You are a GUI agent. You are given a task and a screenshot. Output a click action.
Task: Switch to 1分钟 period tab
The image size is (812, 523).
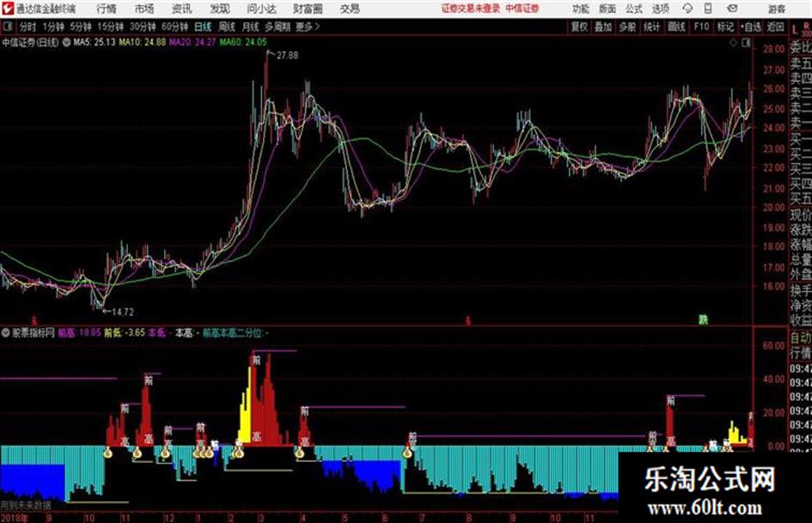coord(52,27)
